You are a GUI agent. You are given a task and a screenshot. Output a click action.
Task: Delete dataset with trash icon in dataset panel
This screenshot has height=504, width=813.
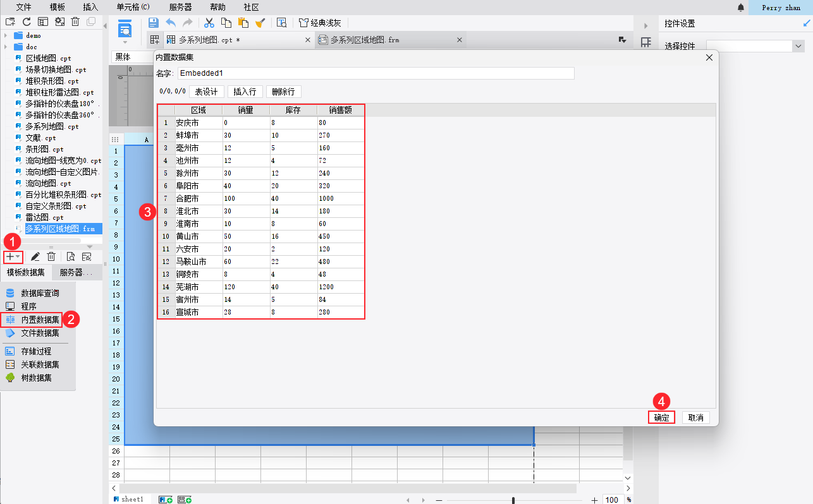click(52, 256)
